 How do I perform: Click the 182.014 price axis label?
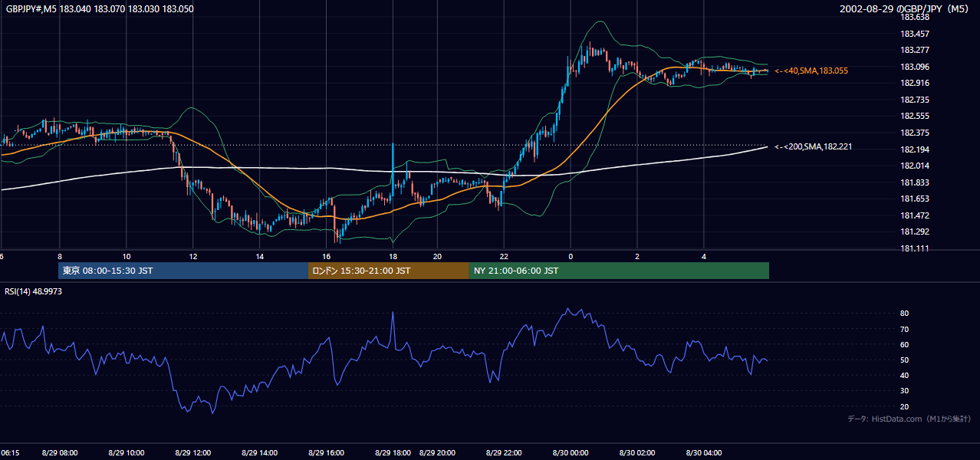[x=914, y=166]
